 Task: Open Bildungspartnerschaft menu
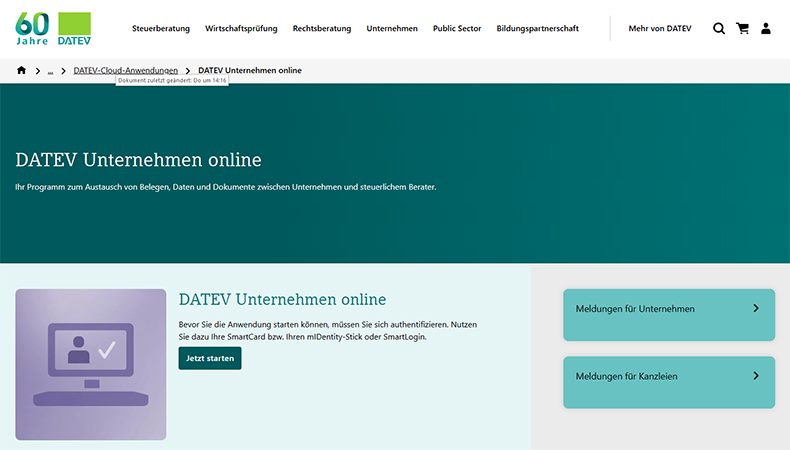click(537, 29)
